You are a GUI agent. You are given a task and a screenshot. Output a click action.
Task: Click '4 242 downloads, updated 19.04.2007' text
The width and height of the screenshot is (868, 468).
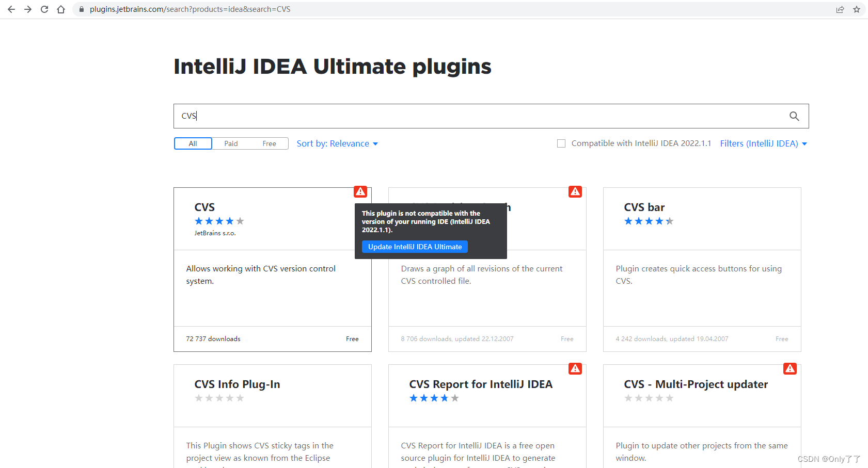tap(672, 339)
